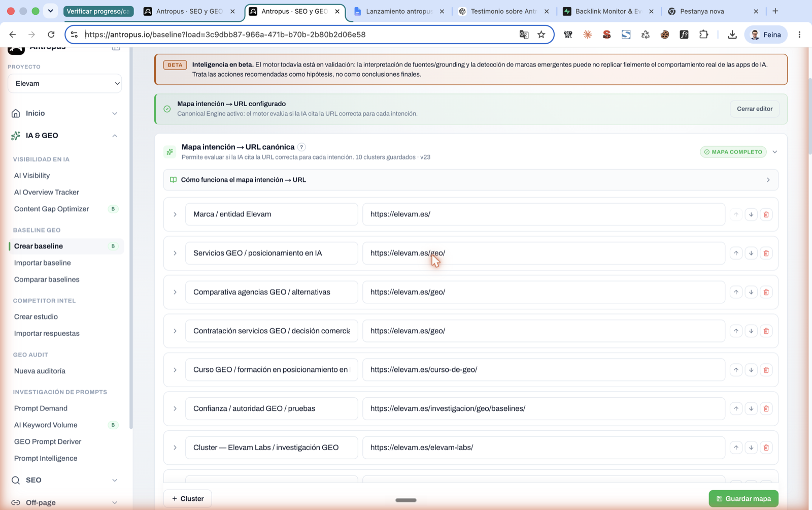Collapse the Mapa completo panel chevron
This screenshot has height=510, width=812.
tap(775, 152)
